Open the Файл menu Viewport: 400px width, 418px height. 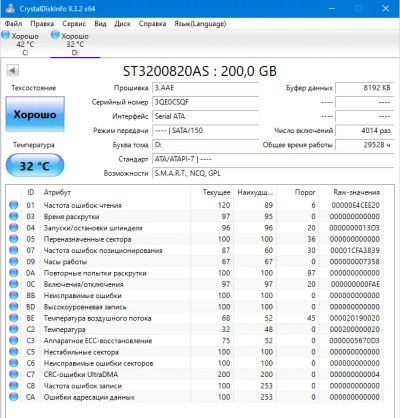pyautogui.click(x=14, y=24)
